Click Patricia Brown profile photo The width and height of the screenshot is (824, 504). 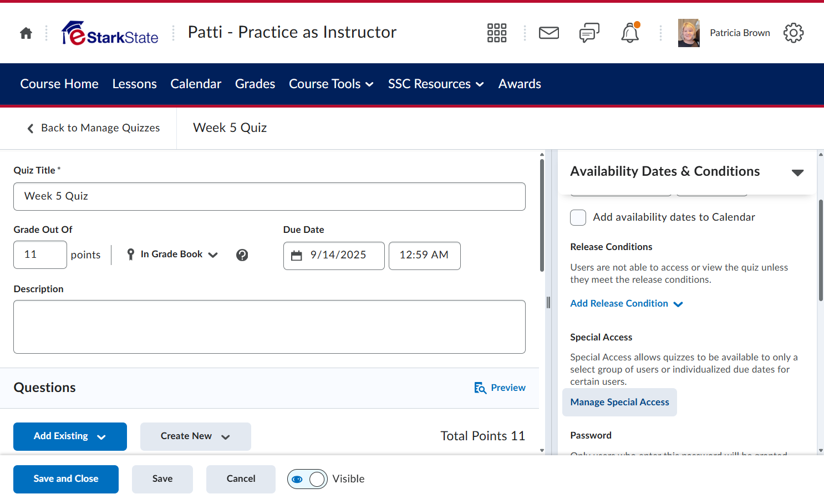689,33
